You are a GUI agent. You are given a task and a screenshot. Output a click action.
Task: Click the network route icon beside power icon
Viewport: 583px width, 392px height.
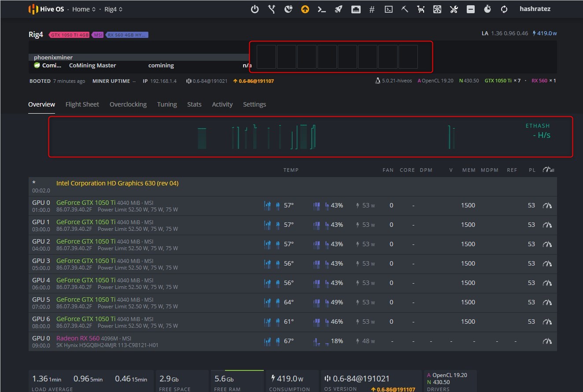pos(272,9)
